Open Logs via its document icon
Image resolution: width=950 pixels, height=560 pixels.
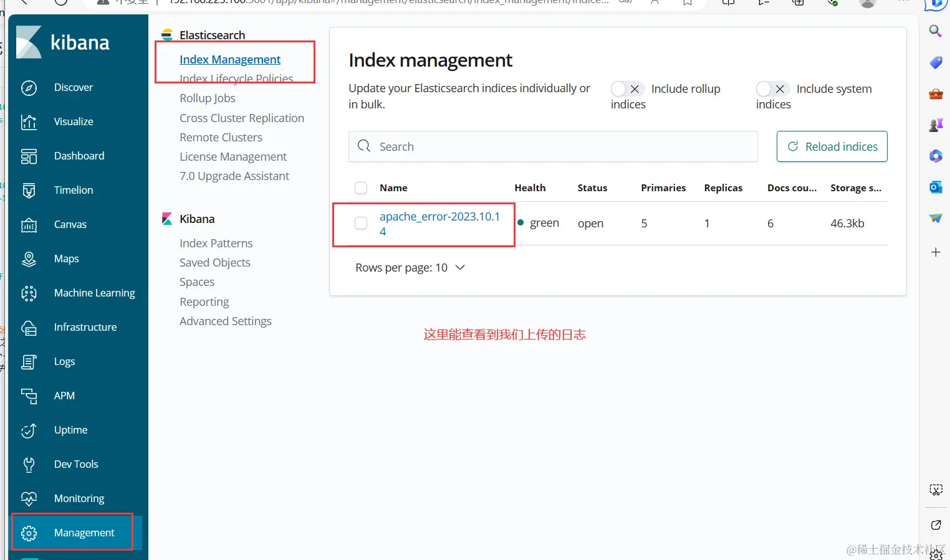[x=29, y=362]
